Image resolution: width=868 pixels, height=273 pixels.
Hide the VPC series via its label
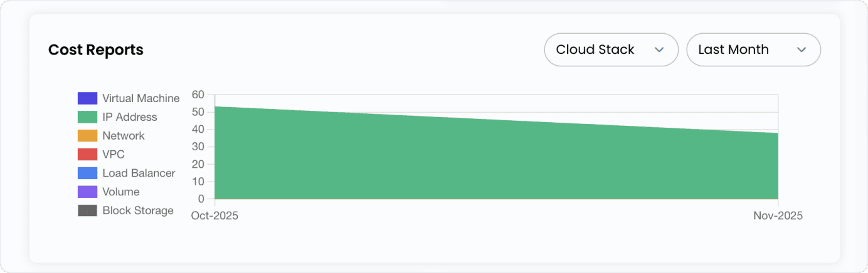[x=114, y=155]
